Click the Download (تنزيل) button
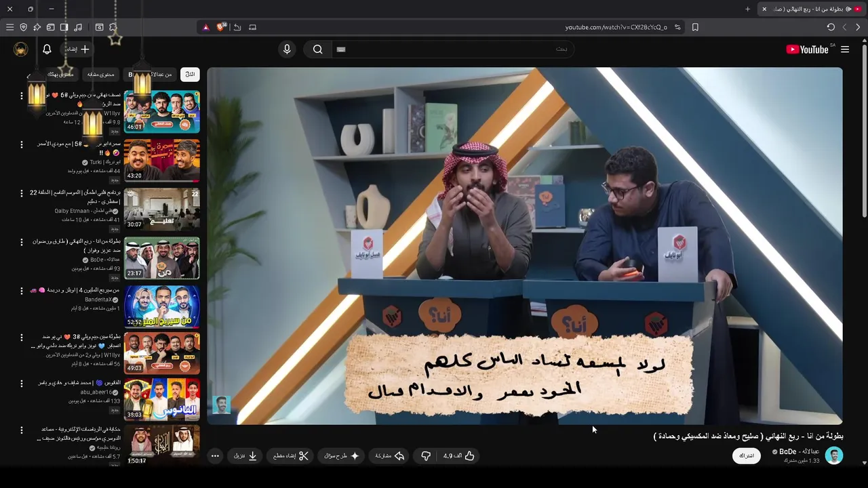868x488 pixels. [x=245, y=456]
